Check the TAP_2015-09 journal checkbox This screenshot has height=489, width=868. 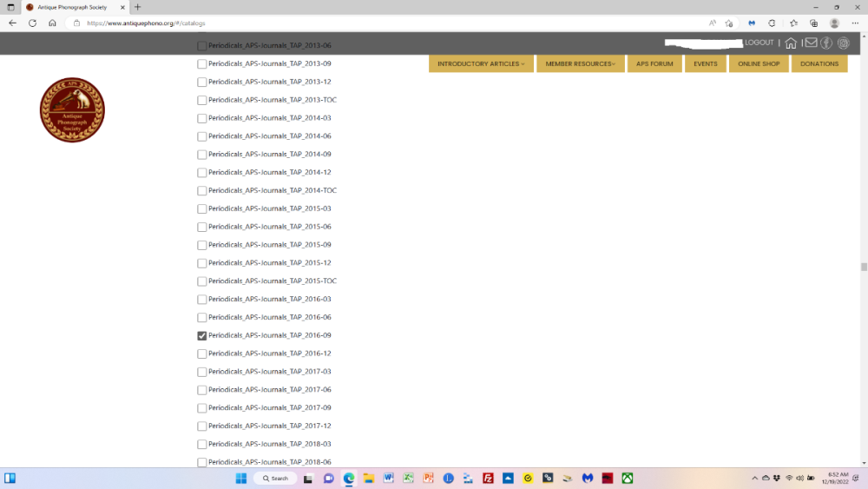tap(202, 245)
